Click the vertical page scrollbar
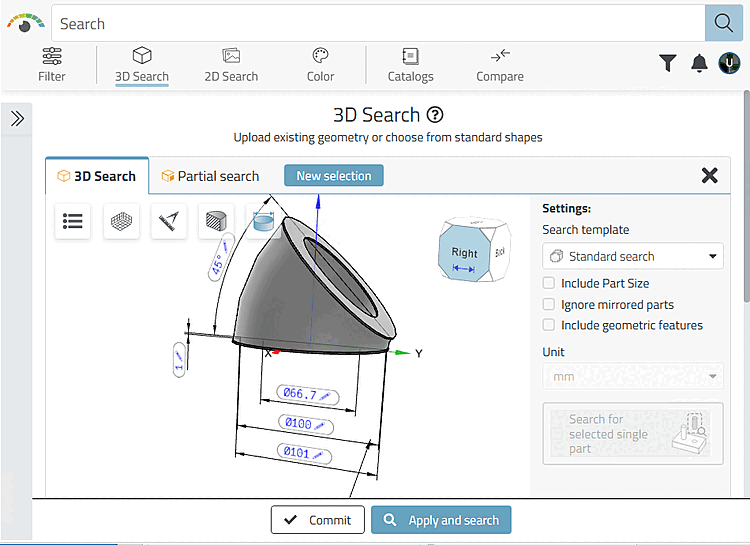Viewport: 750px width, 545px height. (747, 196)
